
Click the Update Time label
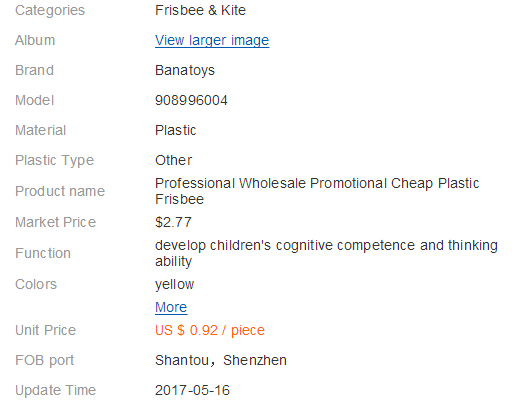point(56,390)
